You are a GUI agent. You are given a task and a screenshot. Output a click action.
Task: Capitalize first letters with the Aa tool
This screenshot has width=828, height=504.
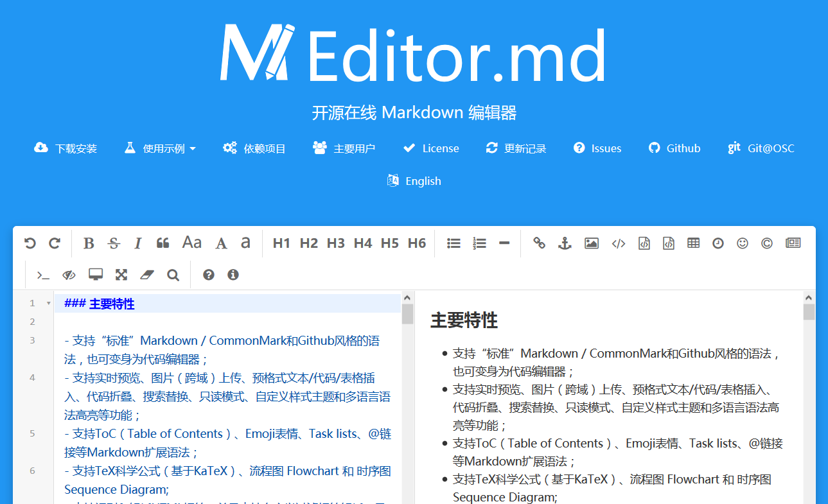tap(192, 243)
